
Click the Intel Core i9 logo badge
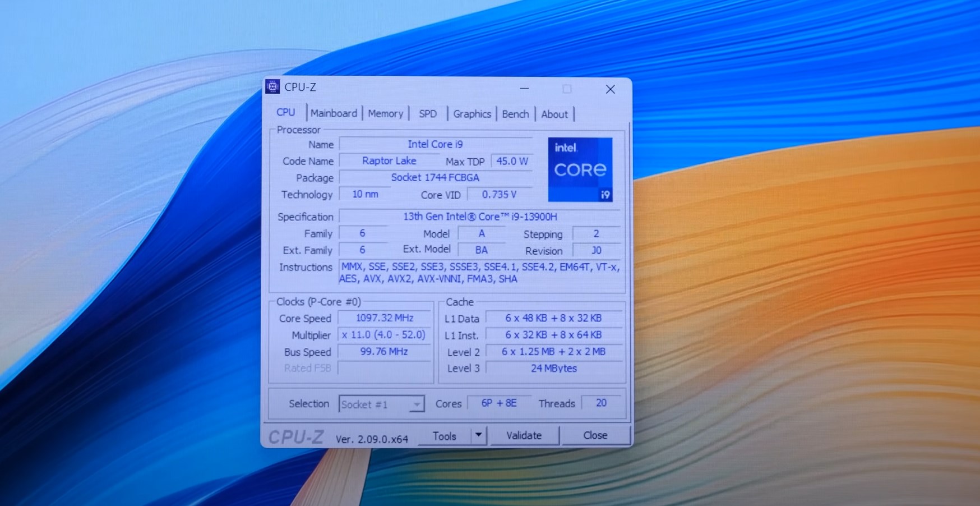[580, 169]
